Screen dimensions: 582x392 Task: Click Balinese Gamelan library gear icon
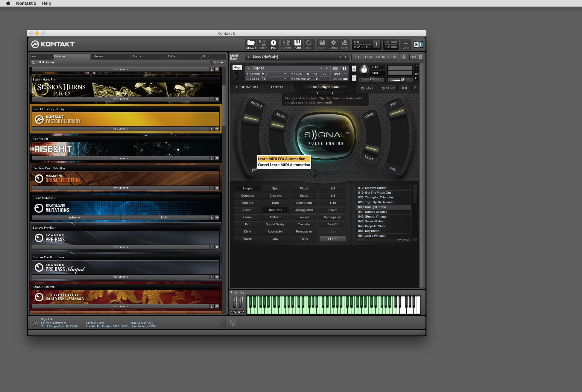tap(217, 306)
